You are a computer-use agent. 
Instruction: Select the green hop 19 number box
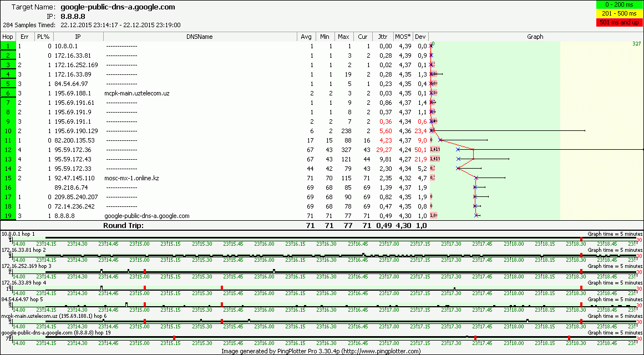[8, 216]
